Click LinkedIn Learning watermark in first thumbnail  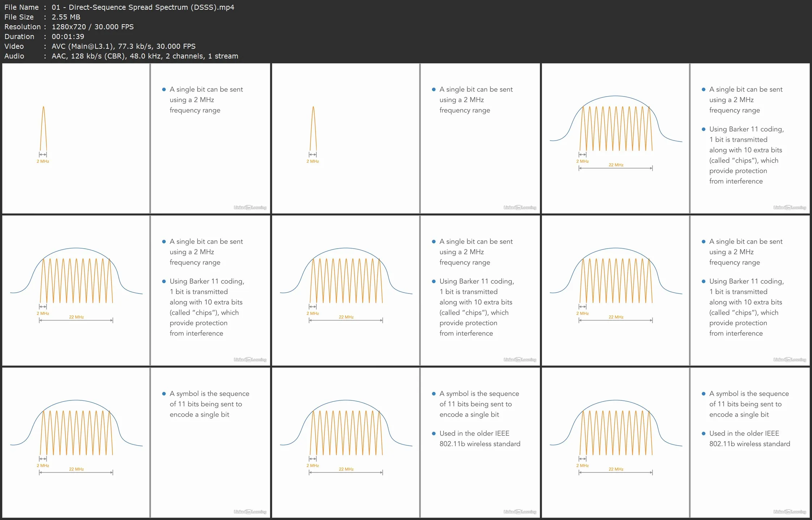(250, 207)
